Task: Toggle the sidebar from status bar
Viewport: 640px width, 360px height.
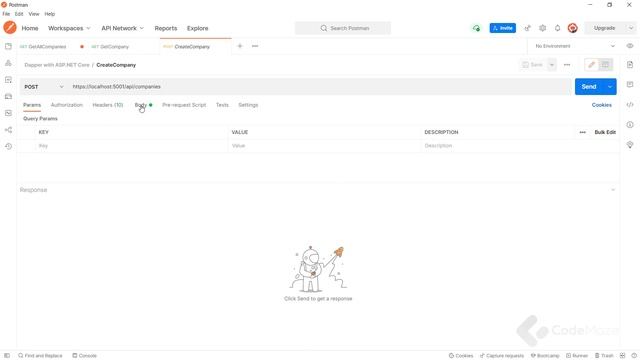Action: (x=7, y=356)
